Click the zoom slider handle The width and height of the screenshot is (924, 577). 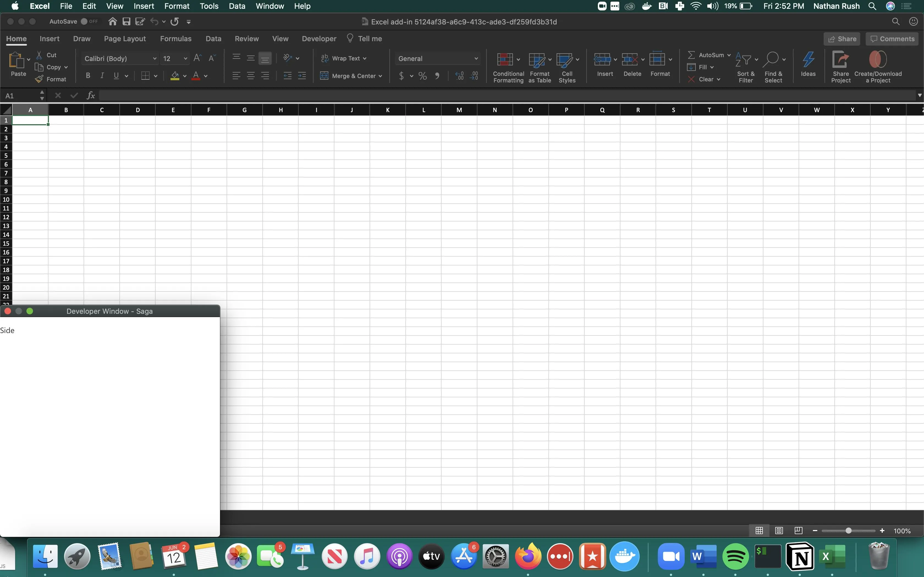pyautogui.click(x=848, y=531)
